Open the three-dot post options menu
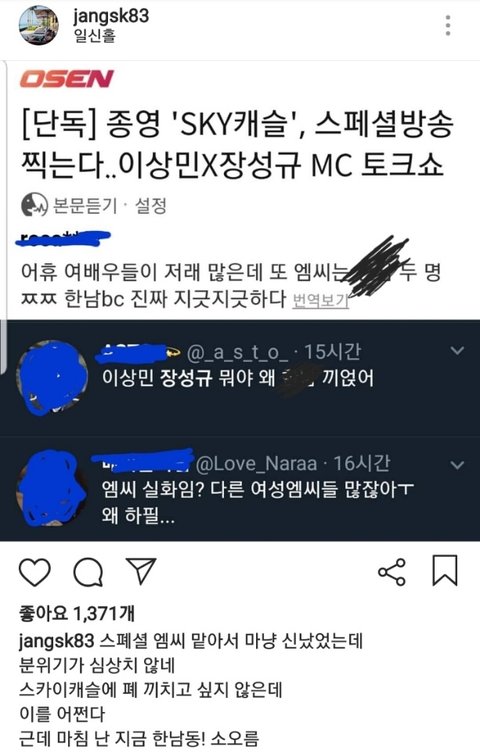The height and width of the screenshot is (752, 480). point(448,25)
